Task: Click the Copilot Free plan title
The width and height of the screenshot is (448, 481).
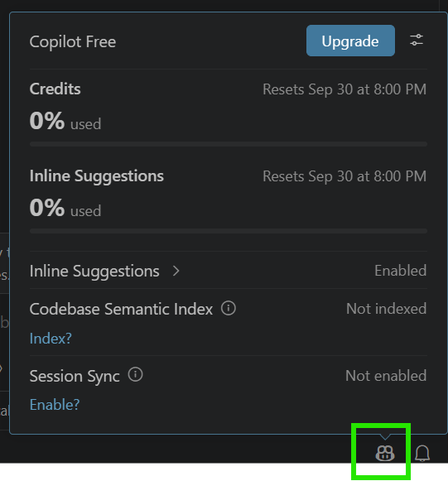Action: (73, 41)
